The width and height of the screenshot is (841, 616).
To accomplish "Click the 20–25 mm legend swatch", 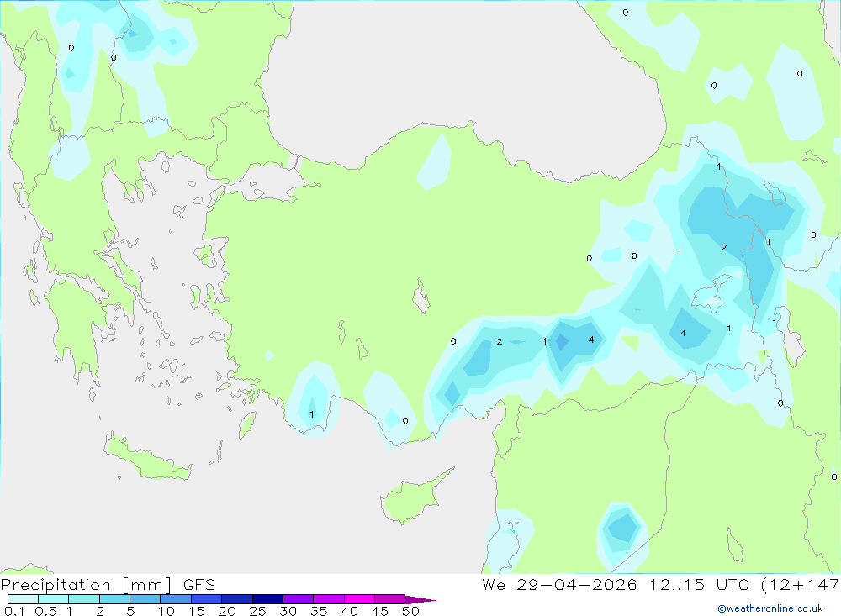I will [237, 599].
